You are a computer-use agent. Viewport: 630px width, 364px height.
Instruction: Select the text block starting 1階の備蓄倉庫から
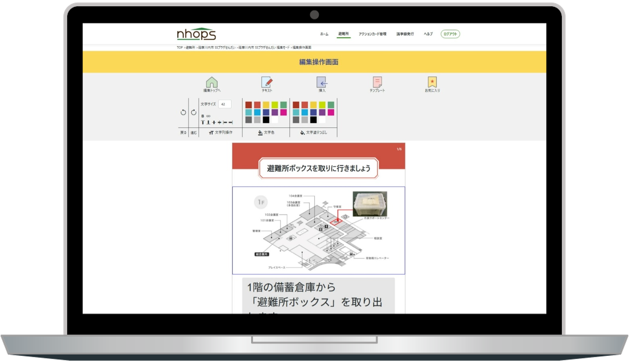[318, 296]
